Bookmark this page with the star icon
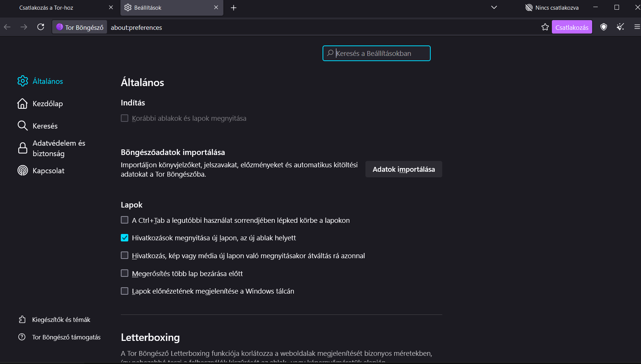 pos(545,27)
